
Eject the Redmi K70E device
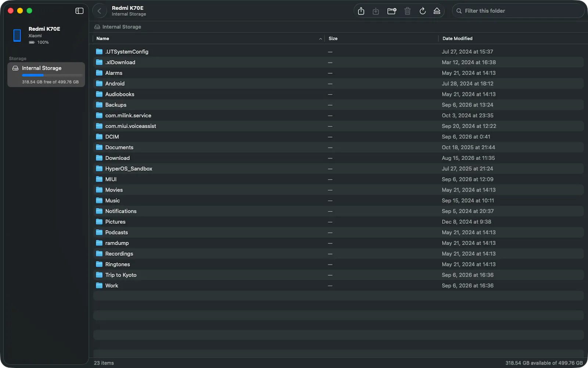[437, 11]
